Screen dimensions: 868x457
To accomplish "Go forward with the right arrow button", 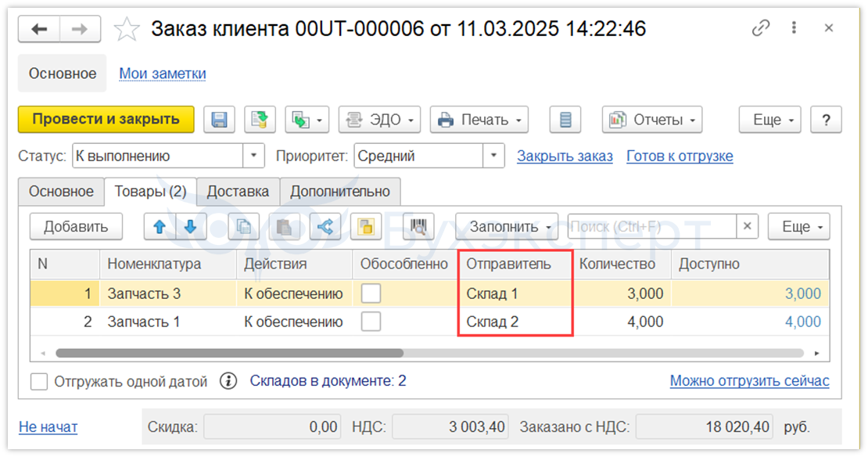I will [x=80, y=29].
